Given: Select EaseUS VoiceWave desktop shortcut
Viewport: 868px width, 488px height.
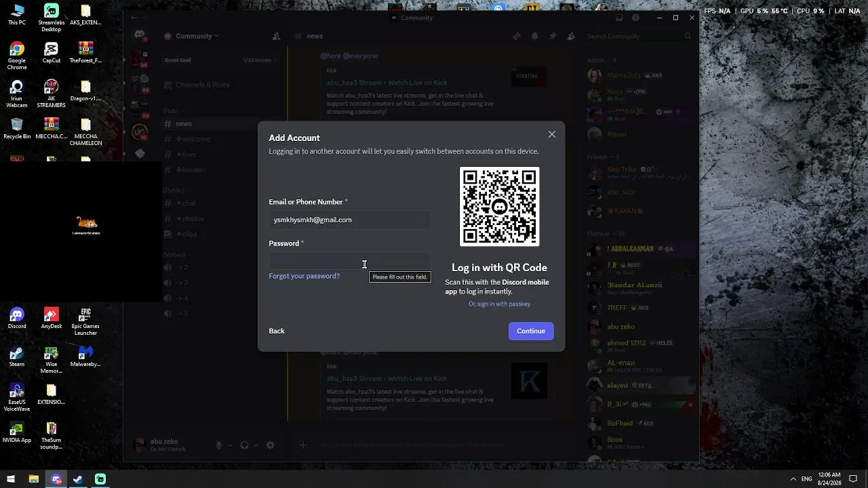Looking at the screenshot, I should (17, 398).
